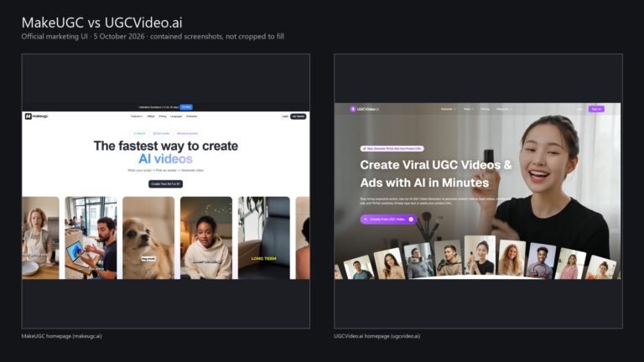Click the slide title 'MakeUGC vs UGCVideo.ai'
The height and width of the screenshot is (362, 644).
tap(101, 23)
